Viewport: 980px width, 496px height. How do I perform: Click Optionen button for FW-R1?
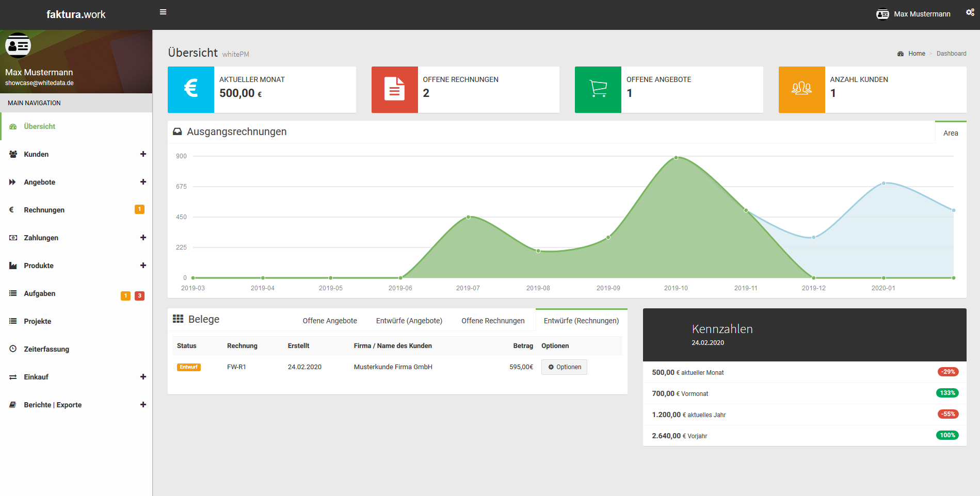point(564,367)
